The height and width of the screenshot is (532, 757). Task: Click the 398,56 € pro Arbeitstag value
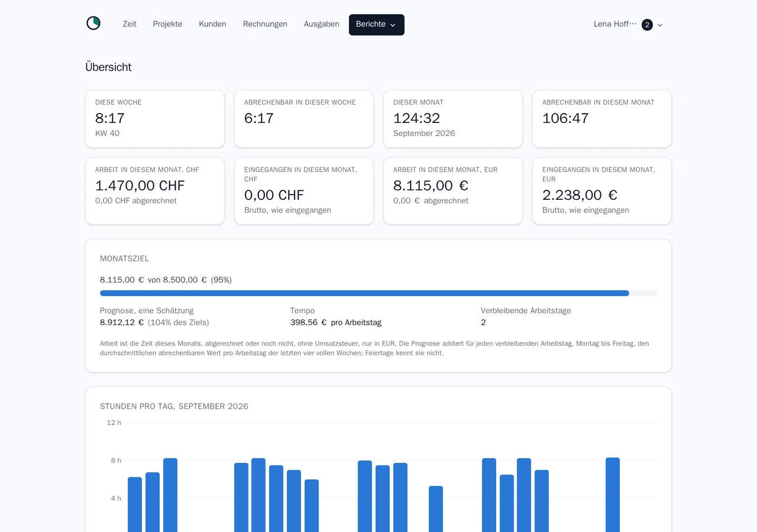coord(336,323)
